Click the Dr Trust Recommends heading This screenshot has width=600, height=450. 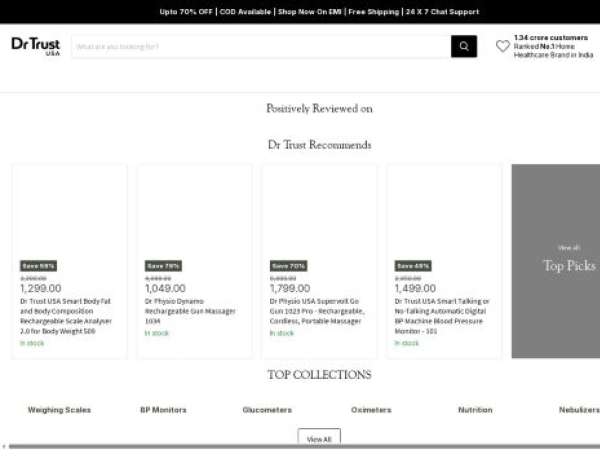[319, 145]
